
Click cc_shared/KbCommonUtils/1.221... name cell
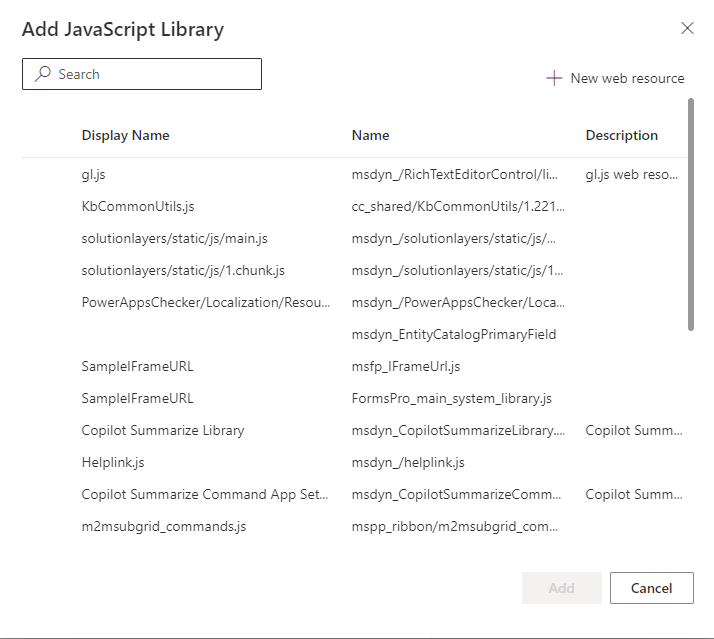tap(458, 206)
